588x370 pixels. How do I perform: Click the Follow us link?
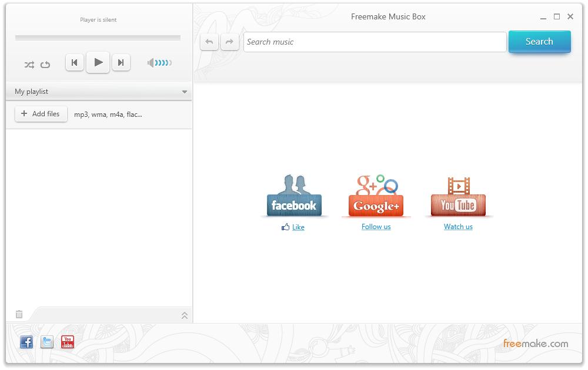pyautogui.click(x=376, y=227)
